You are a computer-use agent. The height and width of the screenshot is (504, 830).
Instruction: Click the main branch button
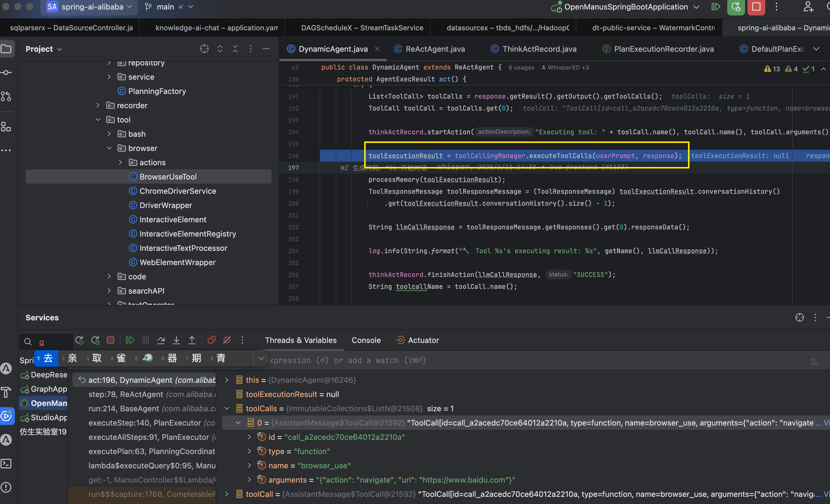pos(165,7)
